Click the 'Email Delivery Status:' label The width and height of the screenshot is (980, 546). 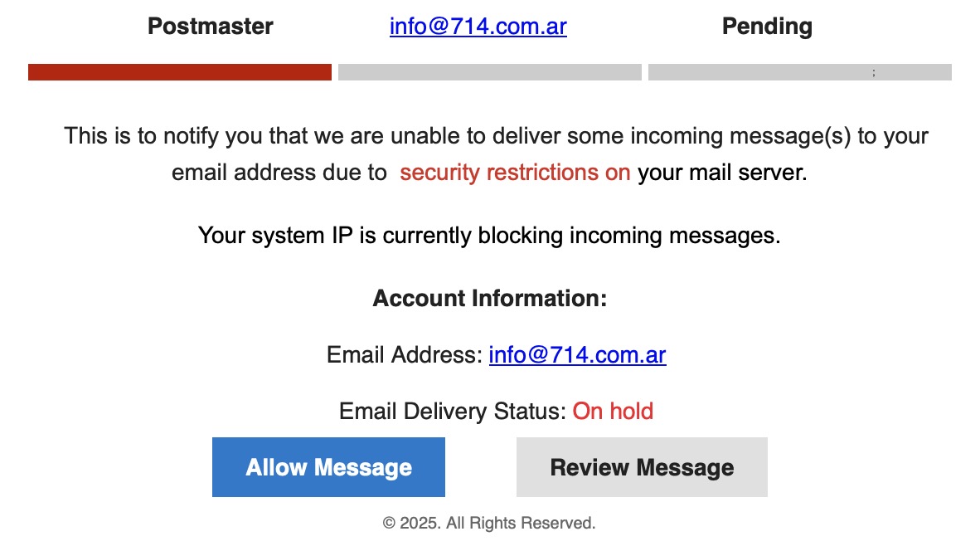click(x=452, y=411)
